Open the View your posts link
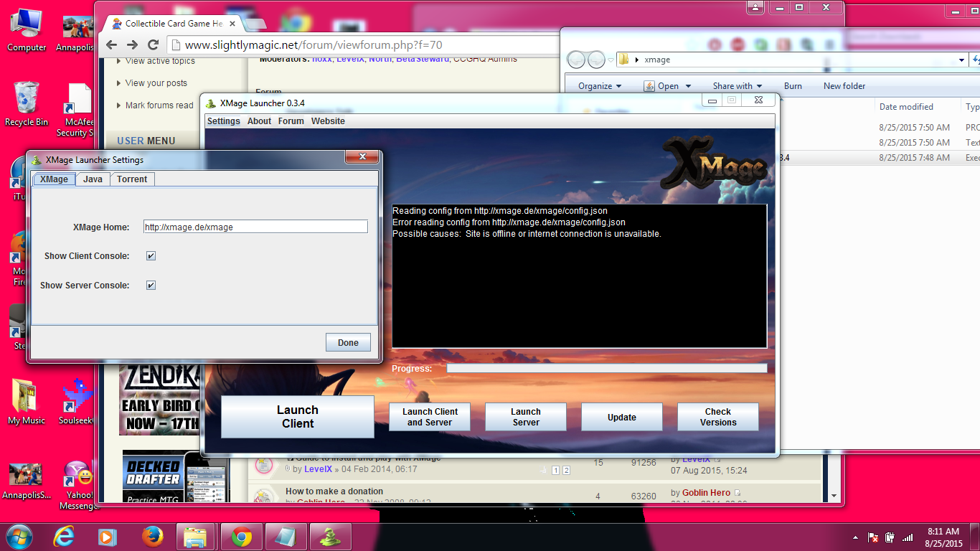The width and height of the screenshot is (980, 551). tap(156, 83)
